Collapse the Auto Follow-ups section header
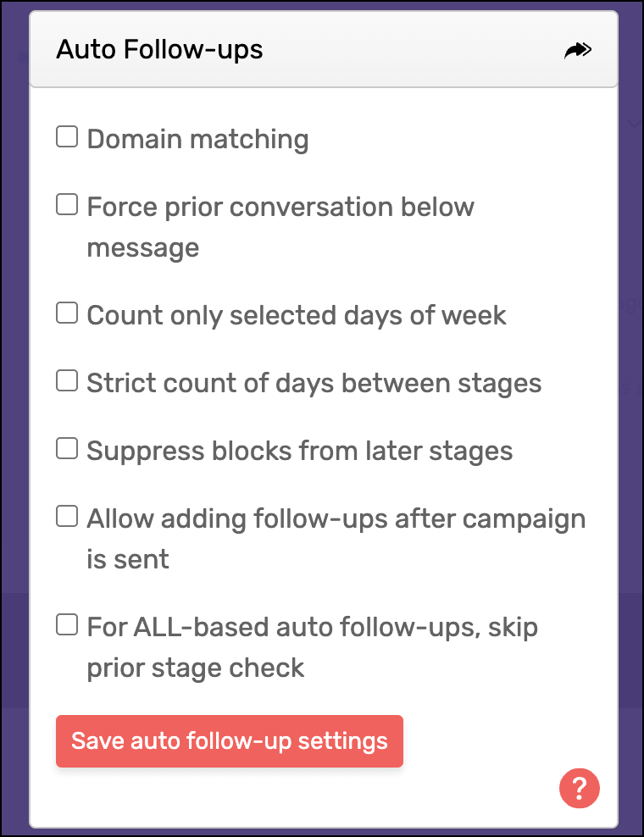The height and width of the screenshot is (837, 644). (324, 50)
